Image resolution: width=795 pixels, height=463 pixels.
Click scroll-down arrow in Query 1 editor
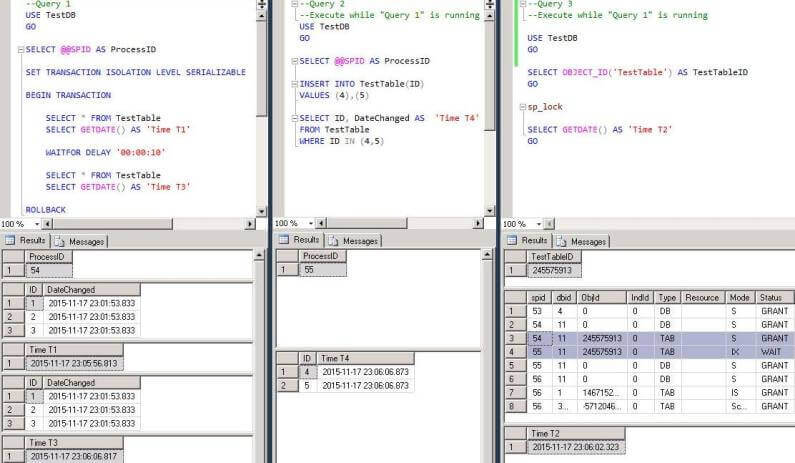(x=262, y=211)
